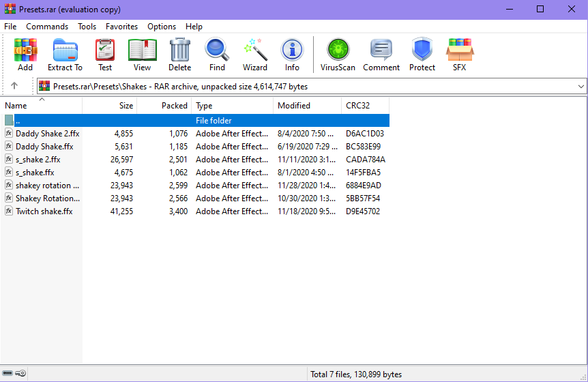The width and height of the screenshot is (588, 382).
Task: Click the modified date 11/28/2020
Action: coord(306,186)
